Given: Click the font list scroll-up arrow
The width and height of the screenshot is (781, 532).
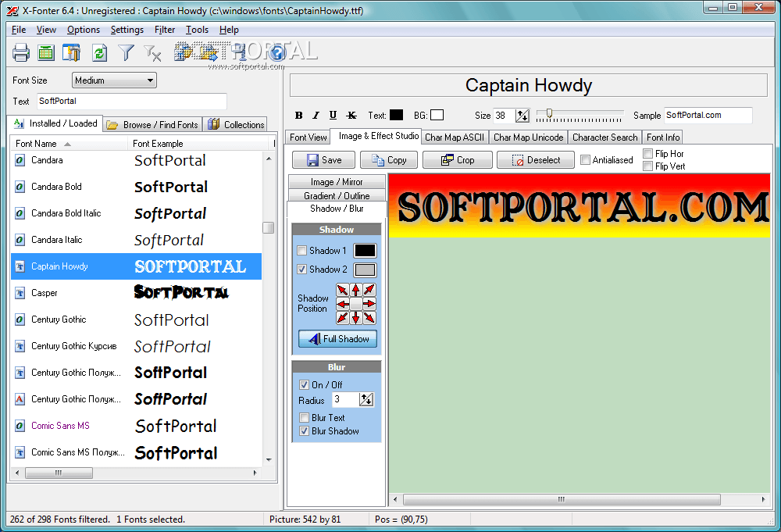Looking at the screenshot, I should (269, 159).
